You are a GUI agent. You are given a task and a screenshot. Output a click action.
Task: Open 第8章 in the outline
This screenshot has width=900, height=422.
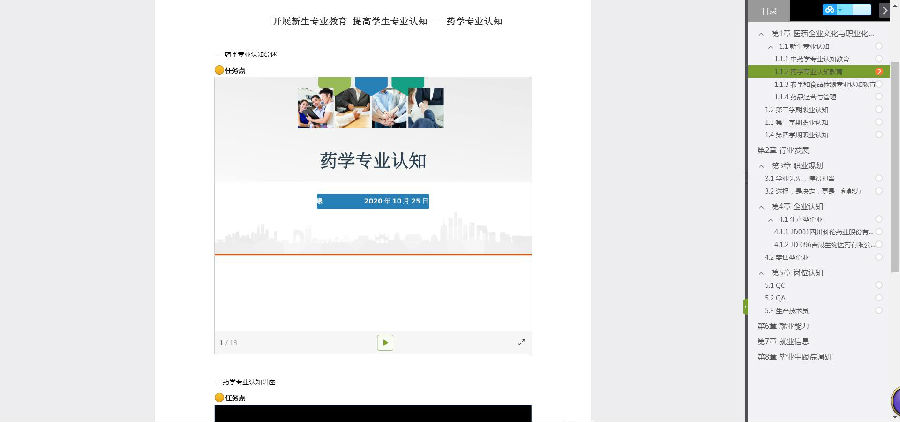click(x=794, y=357)
